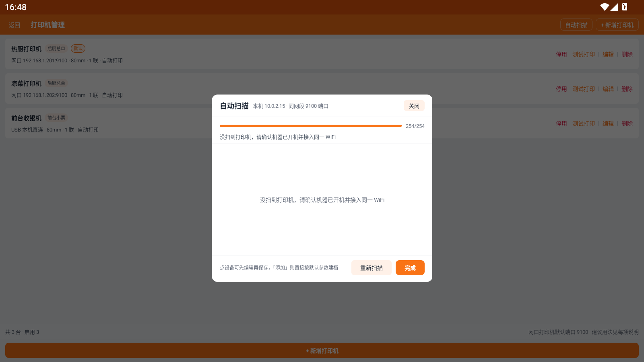Viewport: 644px width, 362px height.
Task: Click cellular signal icon in status bar
Action: (614, 7)
